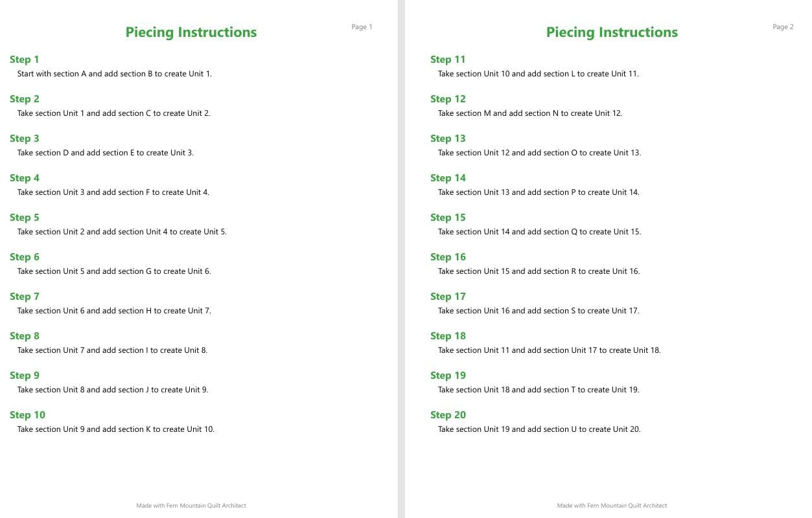Image resolution: width=812 pixels, height=518 pixels.
Task: Click the text about adding section B
Action: [x=115, y=74]
